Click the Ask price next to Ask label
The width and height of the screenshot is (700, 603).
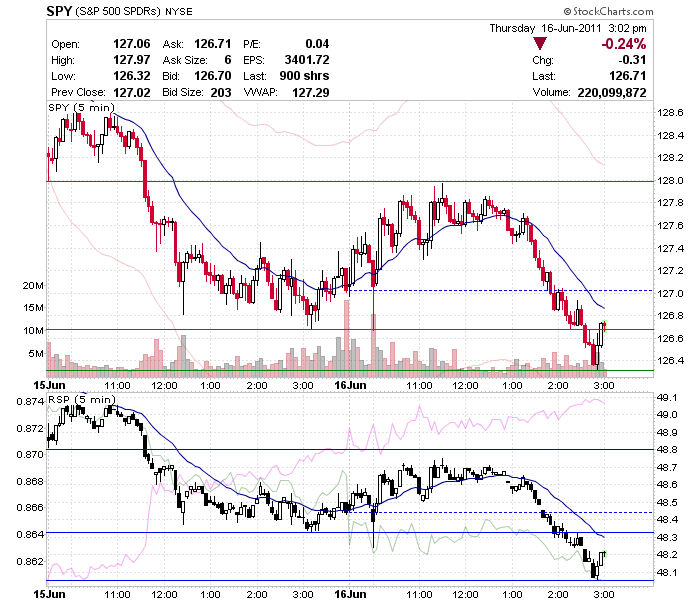[212, 44]
